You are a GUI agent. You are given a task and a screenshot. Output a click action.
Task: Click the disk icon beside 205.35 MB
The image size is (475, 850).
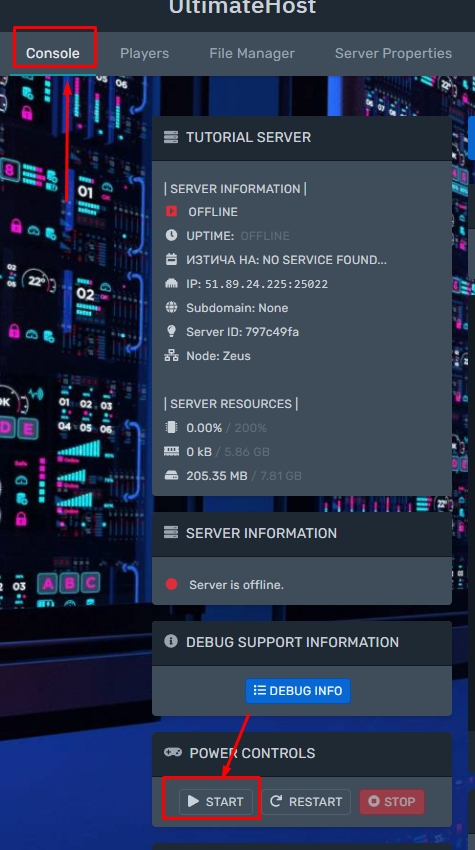click(x=171, y=475)
